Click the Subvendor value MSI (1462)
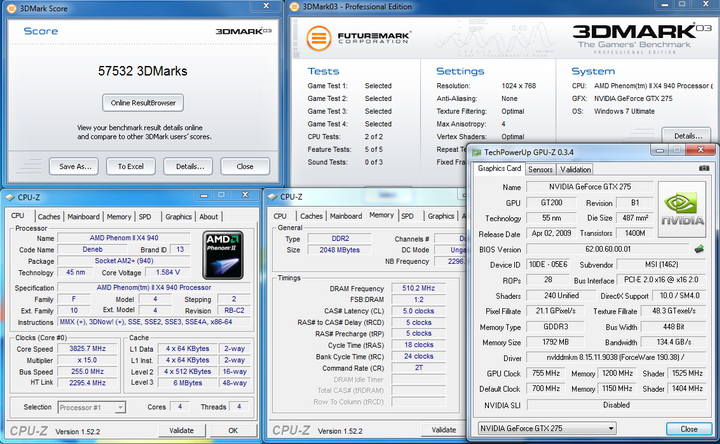The width and height of the screenshot is (720, 444). coord(661,264)
